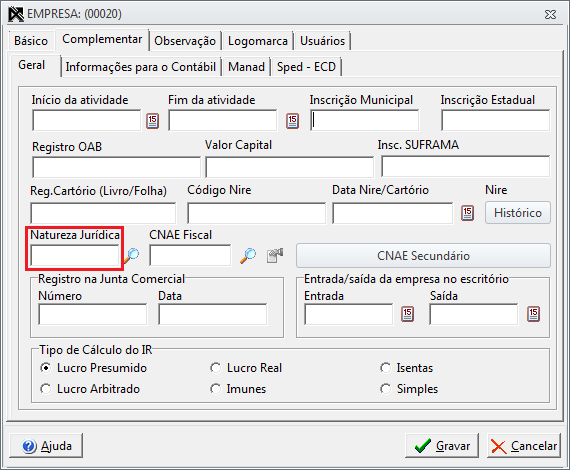This screenshot has width=570, height=470.
Task: Open calendar for Início da atividade
Action: [152, 121]
